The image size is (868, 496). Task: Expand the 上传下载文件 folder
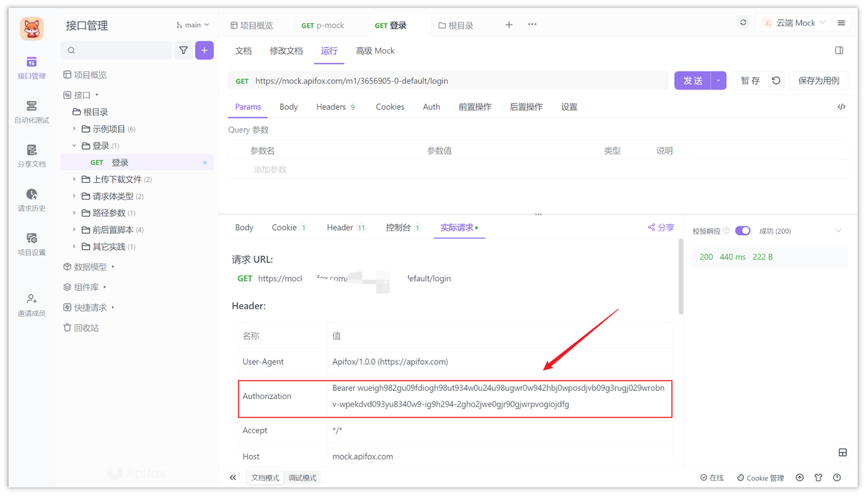click(x=74, y=180)
